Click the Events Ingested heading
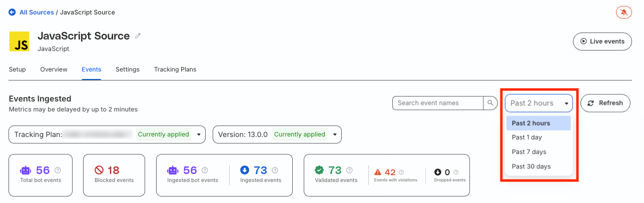The width and height of the screenshot is (644, 203). coord(40,98)
